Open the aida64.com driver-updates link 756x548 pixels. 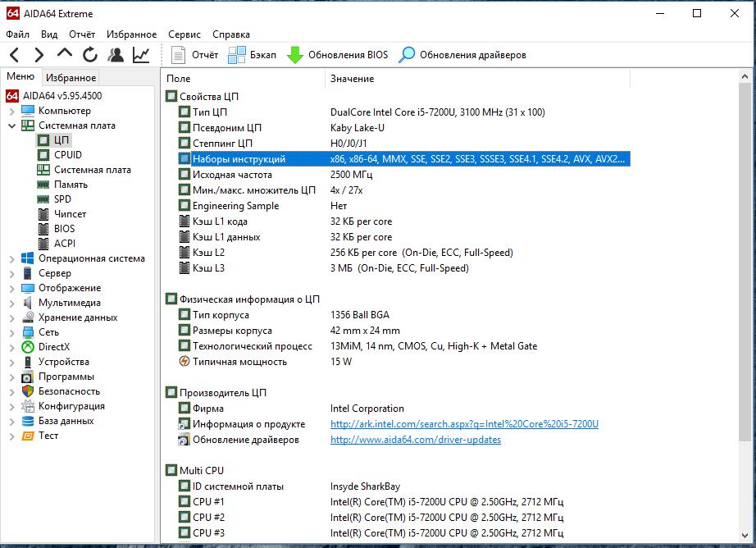pyautogui.click(x=415, y=440)
